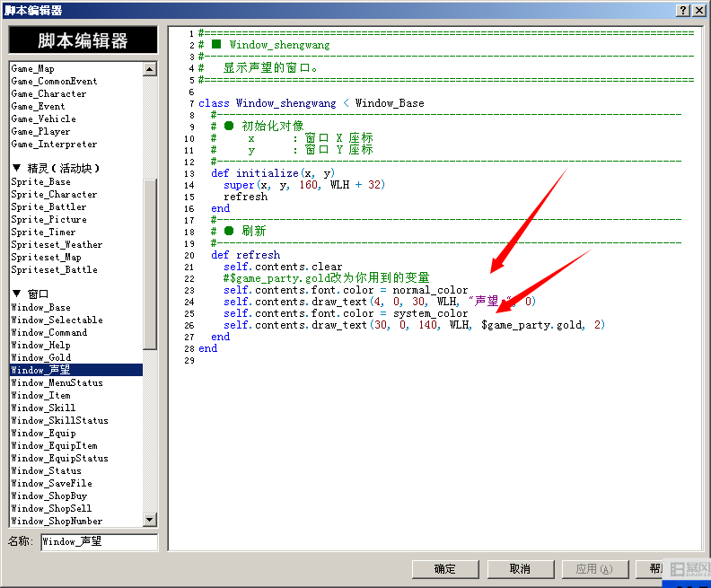Viewport: 711px width, 588px height.
Task: Select Game_Map script
Action: [32, 68]
